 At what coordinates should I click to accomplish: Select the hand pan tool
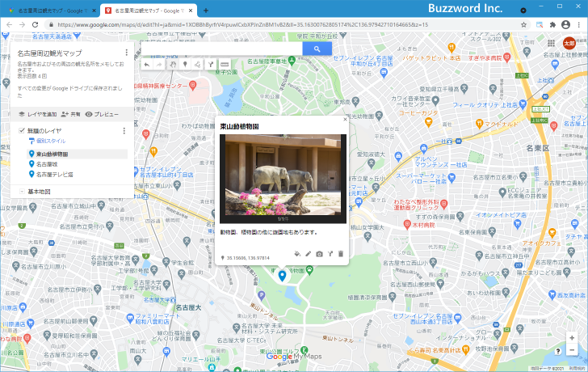[173, 65]
